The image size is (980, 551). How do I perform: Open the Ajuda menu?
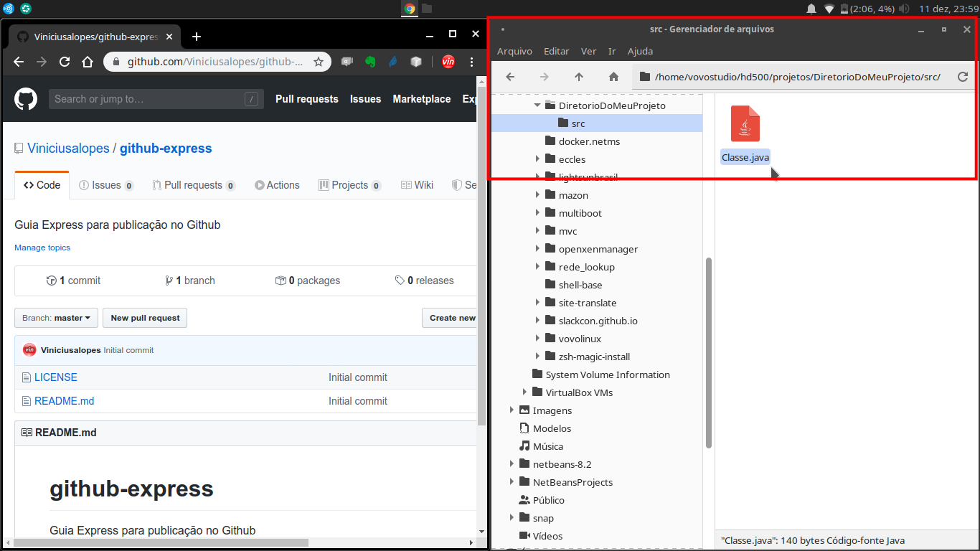click(x=640, y=51)
